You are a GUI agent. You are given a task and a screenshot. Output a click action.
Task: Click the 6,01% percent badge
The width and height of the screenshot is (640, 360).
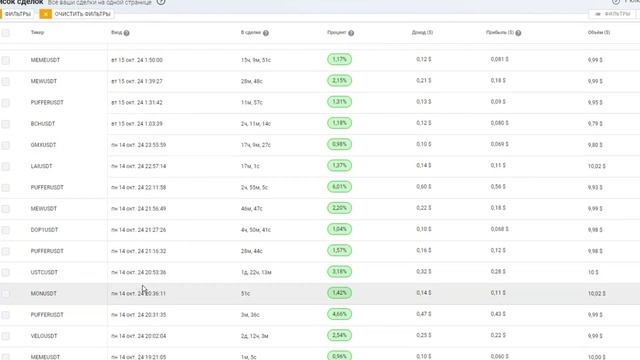tap(339, 187)
